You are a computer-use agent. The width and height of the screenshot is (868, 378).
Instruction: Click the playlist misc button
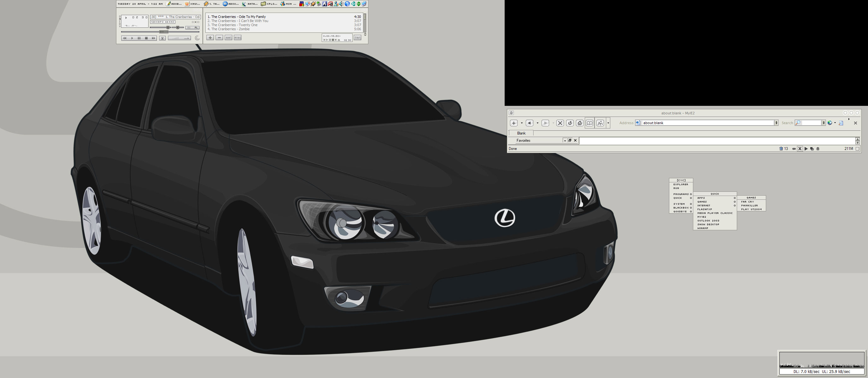(x=238, y=38)
